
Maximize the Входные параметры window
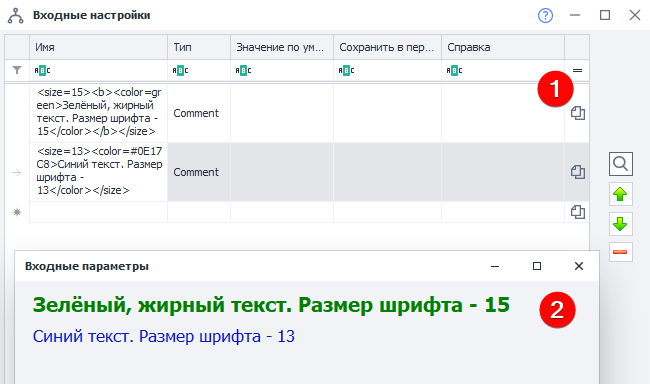(537, 266)
